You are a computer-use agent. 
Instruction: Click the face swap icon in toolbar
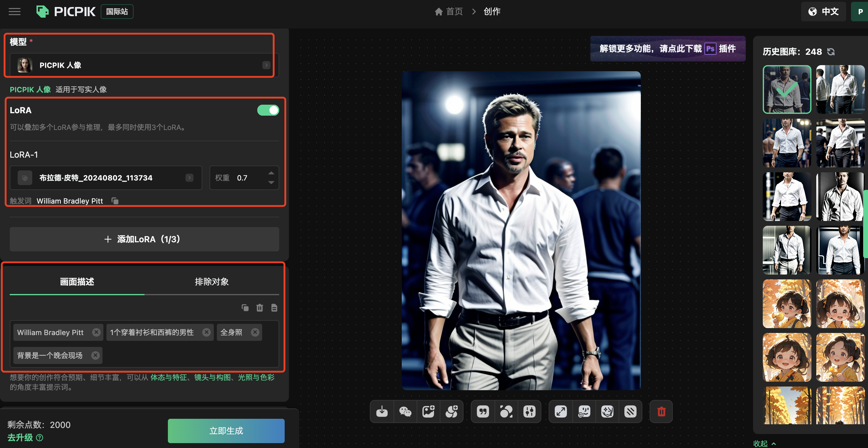[584, 411]
